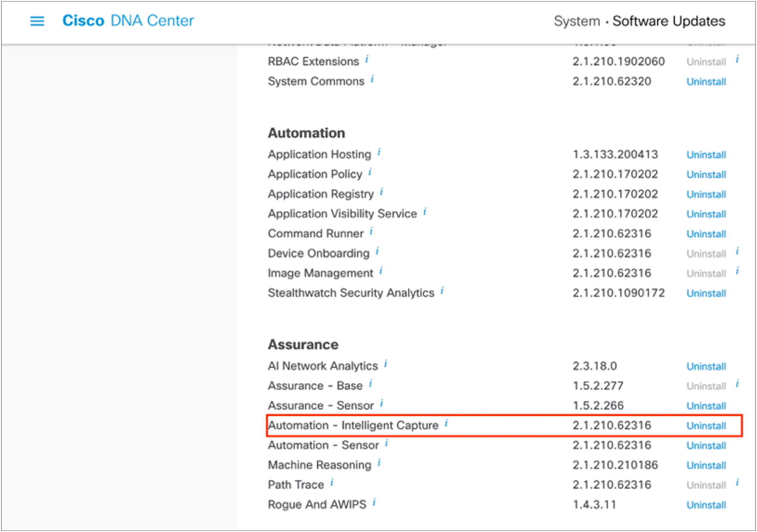757x532 pixels.
Task: Open the hamburger navigation menu
Action: coord(37,21)
